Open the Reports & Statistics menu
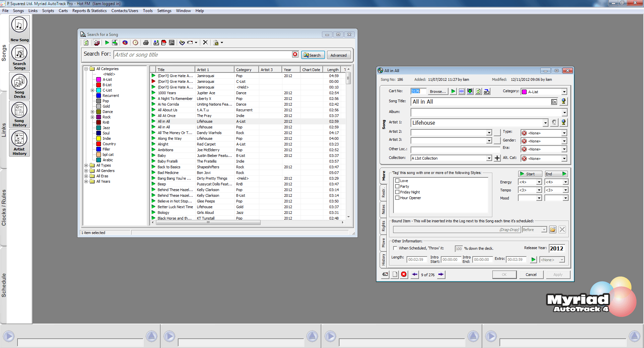The image size is (644, 348). click(x=89, y=11)
